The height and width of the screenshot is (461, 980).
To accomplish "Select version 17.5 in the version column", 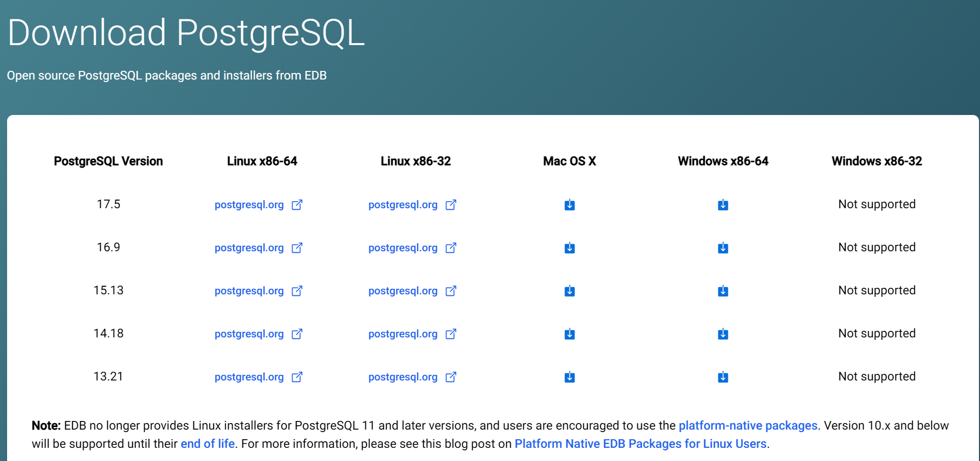I will point(108,204).
